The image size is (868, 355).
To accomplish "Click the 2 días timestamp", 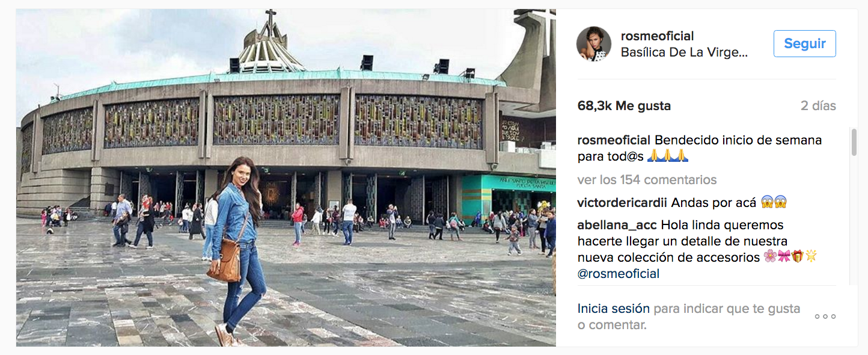I will point(818,106).
